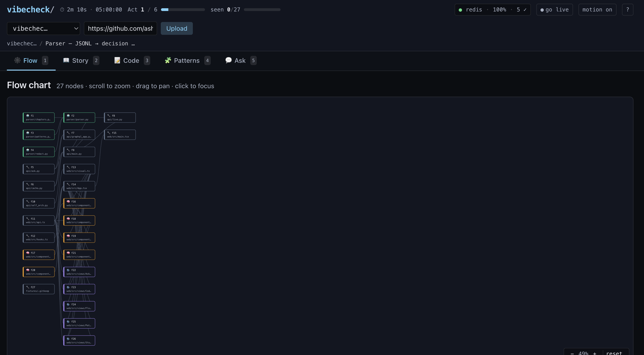Screen dimensions: 644x355
Task: Click the 'api/self_arch.py' label on node f10
Action: coord(37,205)
